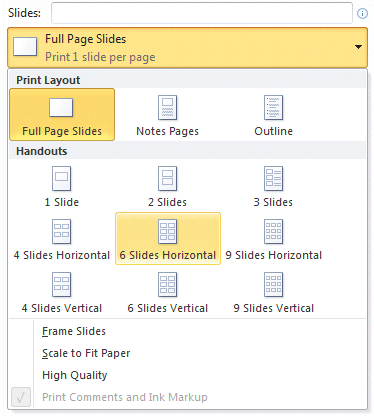Pick 4 Slides Horizontal handout
Image resolution: width=374 pixels, height=416 pixels.
pyautogui.click(x=62, y=239)
